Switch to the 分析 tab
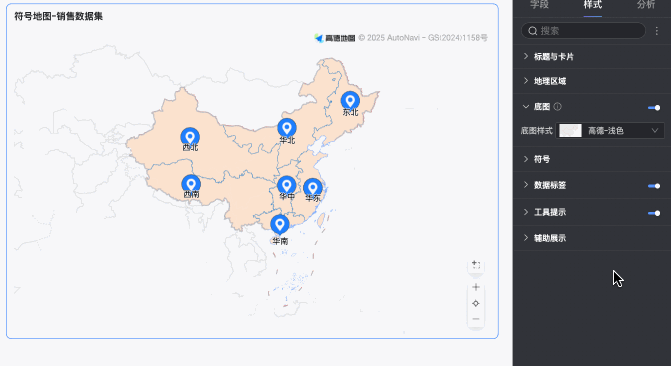 coord(646,5)
